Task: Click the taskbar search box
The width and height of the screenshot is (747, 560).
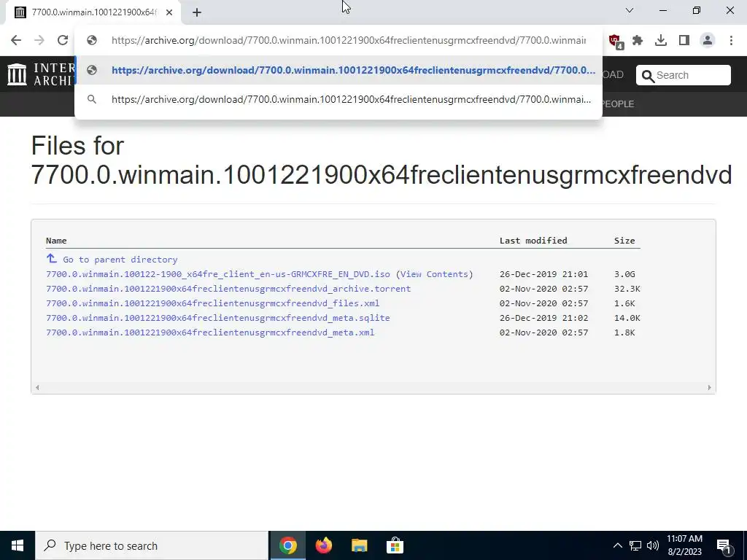Action: (x=152, y=545)
